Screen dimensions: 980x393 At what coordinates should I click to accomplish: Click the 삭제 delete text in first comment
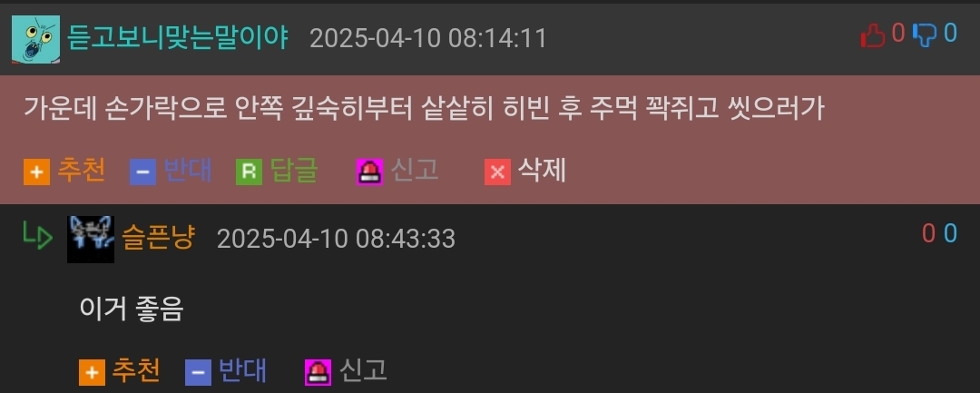[542, 171]
